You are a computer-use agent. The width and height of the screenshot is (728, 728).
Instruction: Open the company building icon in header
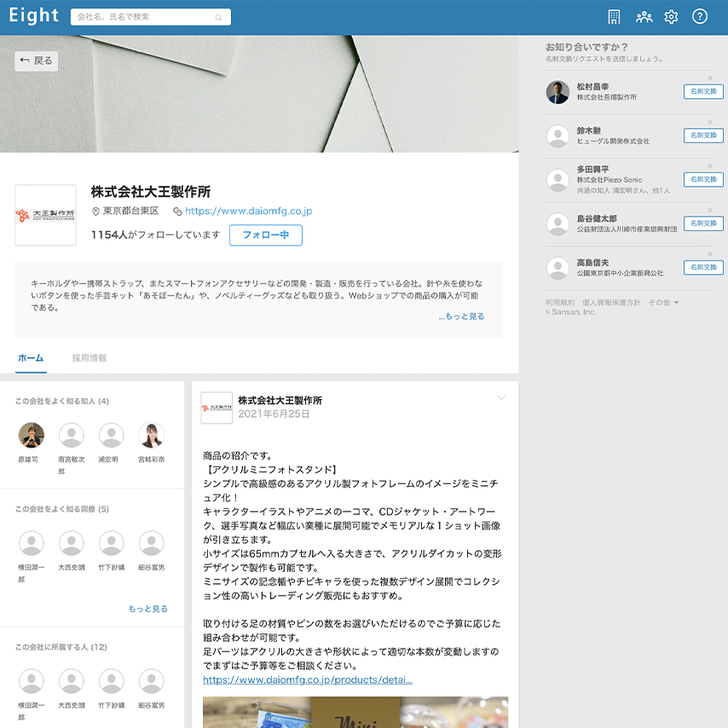click(614, 17)
